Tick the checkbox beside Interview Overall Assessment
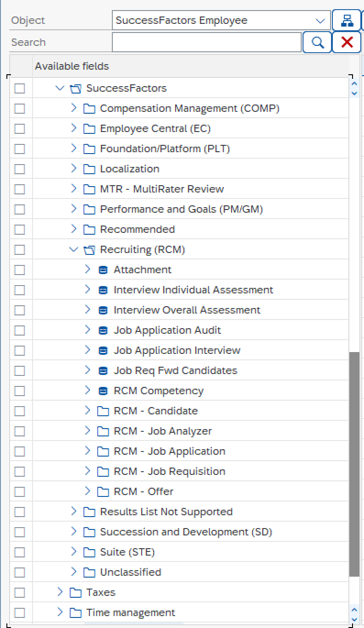 (19, 310)
